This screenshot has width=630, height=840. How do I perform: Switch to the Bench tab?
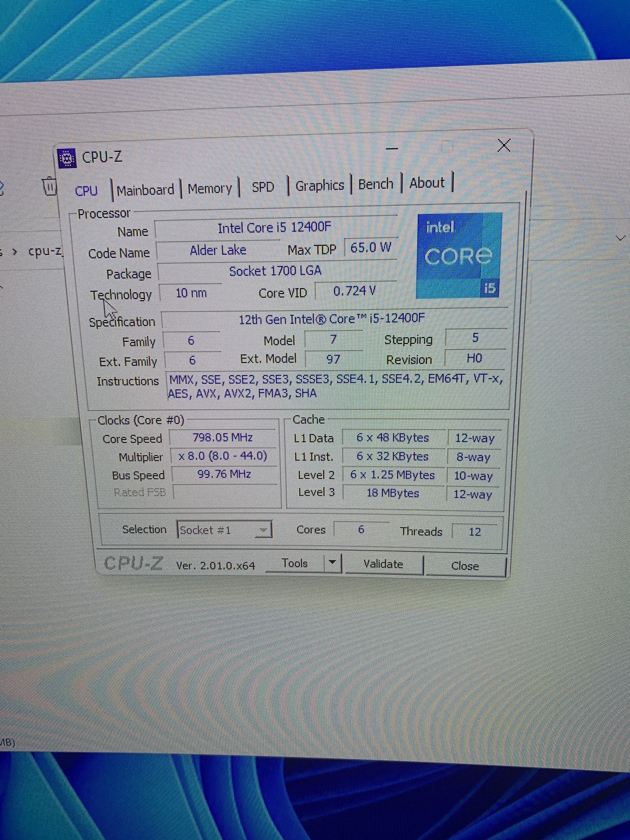[376, 184]
